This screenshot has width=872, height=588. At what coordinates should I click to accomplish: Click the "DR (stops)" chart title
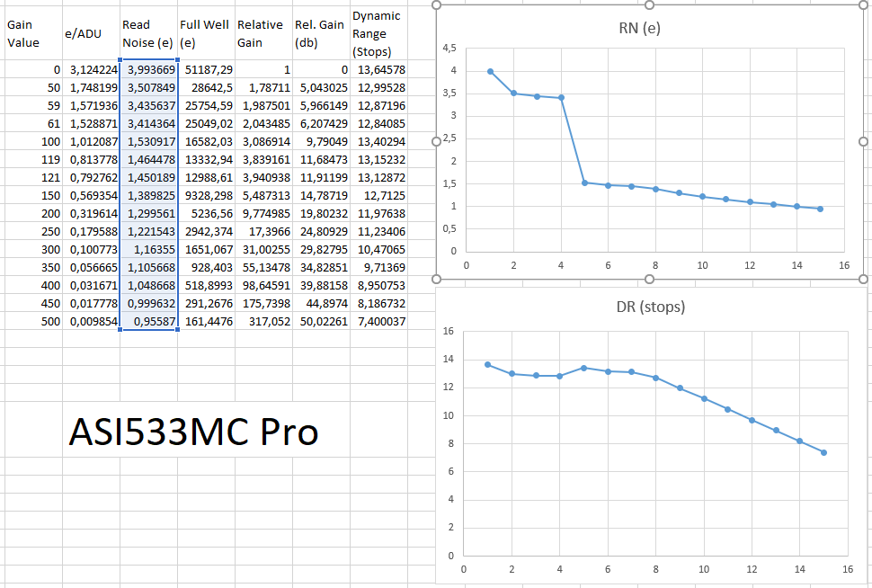tap(653, 307)
